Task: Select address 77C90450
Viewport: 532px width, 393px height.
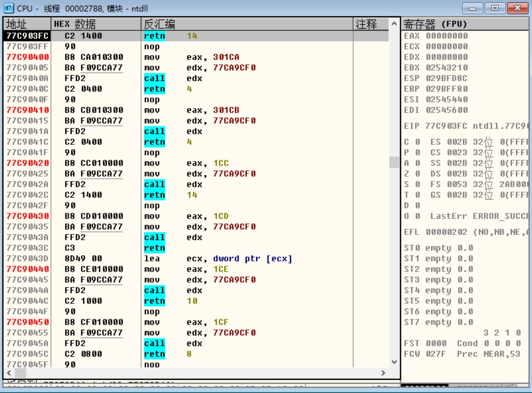Action: (28, 322)
